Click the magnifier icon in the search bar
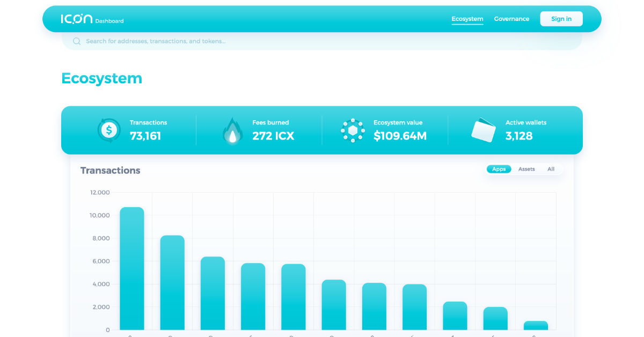This screenshot has width=644, height=337. (77, 41)
